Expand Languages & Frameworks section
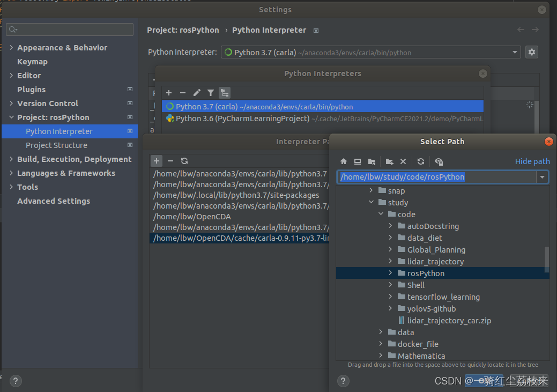Viewport: 557px width, 392px height. 11,173
